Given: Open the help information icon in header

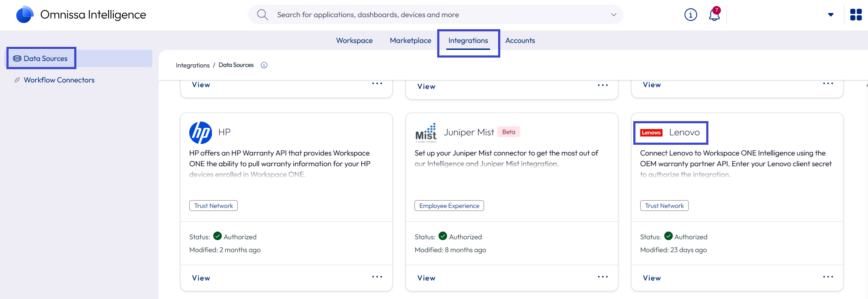Looking at the screenshot, I should point(690,15).
